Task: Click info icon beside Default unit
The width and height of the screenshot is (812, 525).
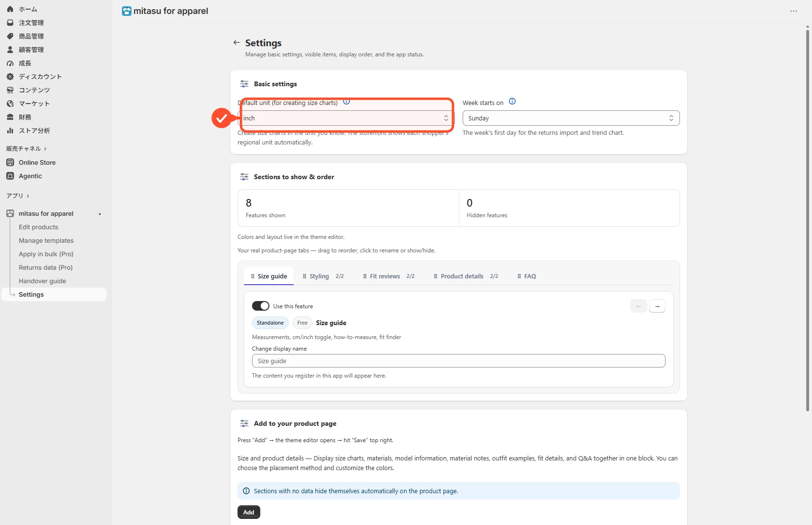Action: click(x=346, y=102)
